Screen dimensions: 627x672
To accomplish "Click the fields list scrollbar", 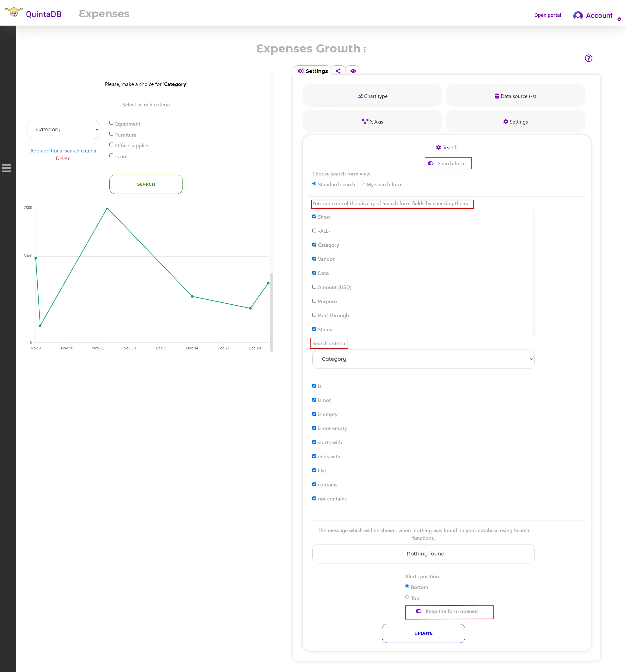I will click(x=533, y=272).
